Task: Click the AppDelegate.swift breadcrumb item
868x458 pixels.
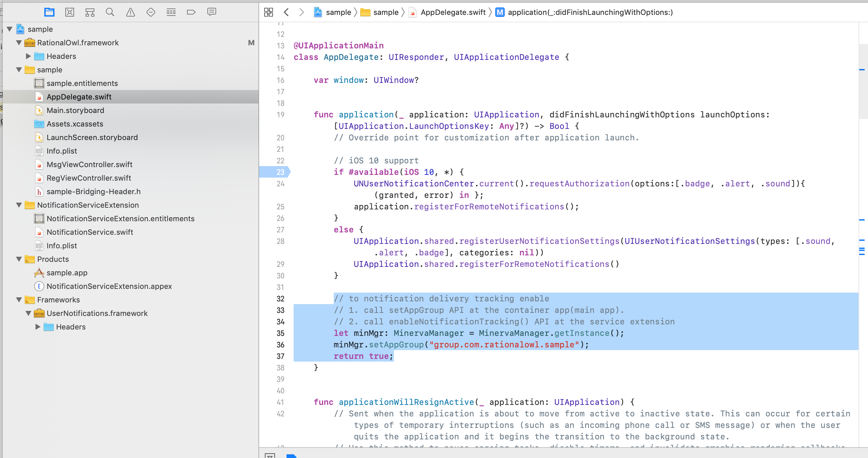Action: (x=453, y=13)
